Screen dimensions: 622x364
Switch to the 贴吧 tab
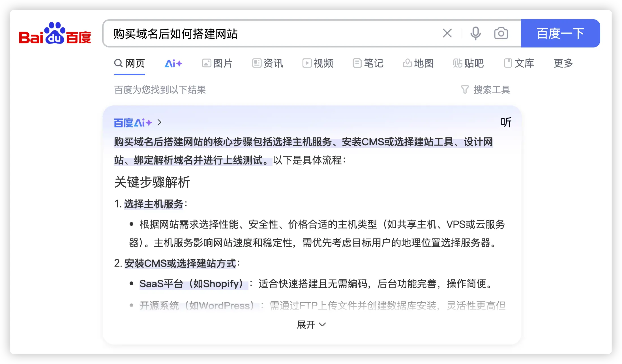click(x=468, y=63)
